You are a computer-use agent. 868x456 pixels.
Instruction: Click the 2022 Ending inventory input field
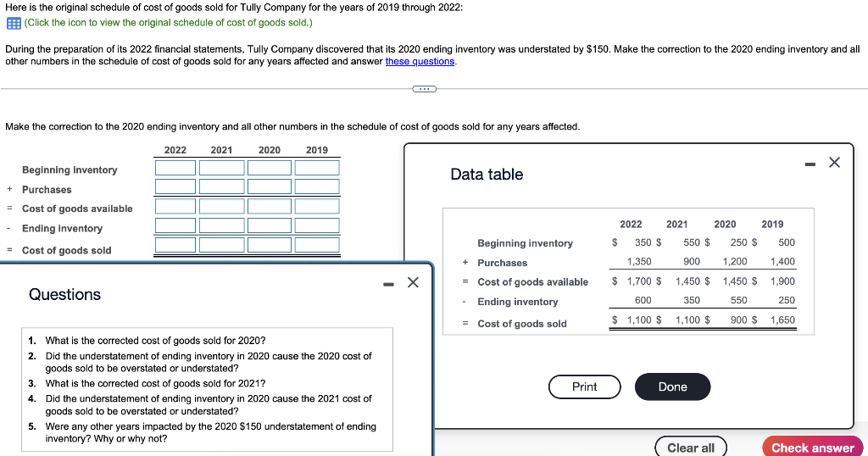point(175,225)
